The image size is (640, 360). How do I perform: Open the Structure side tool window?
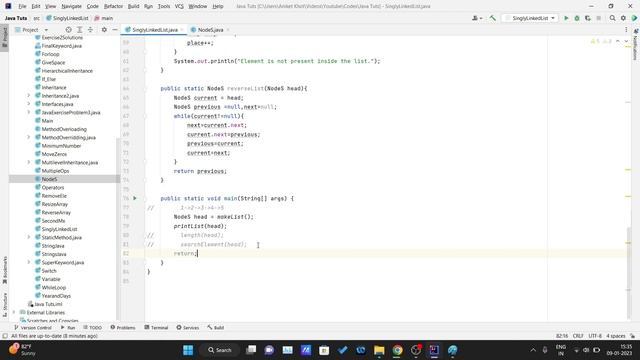(x=5, y=304)
